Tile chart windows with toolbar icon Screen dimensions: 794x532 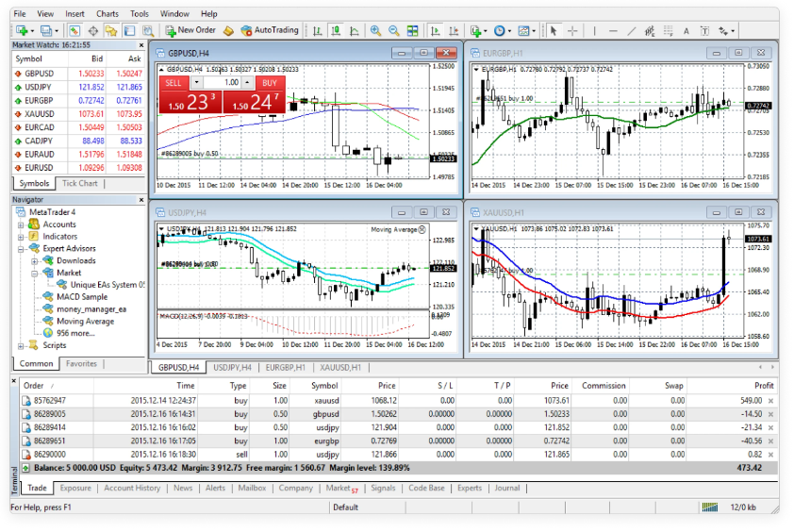[413, 31]
